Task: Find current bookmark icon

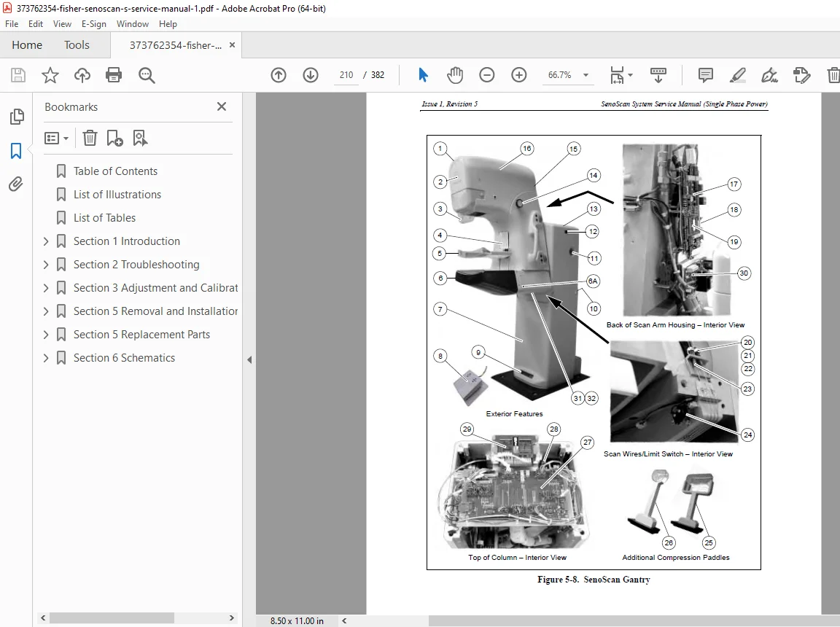Action: (x=140, y=138)
